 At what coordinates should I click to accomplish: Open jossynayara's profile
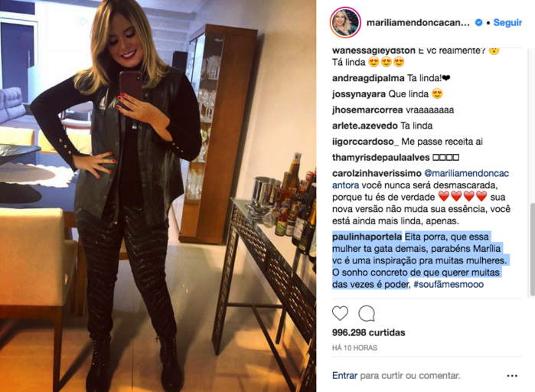[x=359, y=94]
